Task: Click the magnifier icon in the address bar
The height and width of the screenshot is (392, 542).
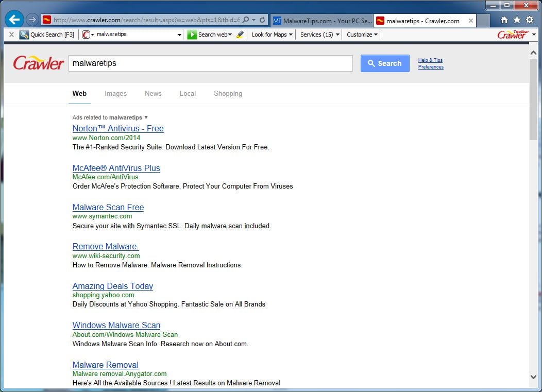Action: [x=245, y=20]
